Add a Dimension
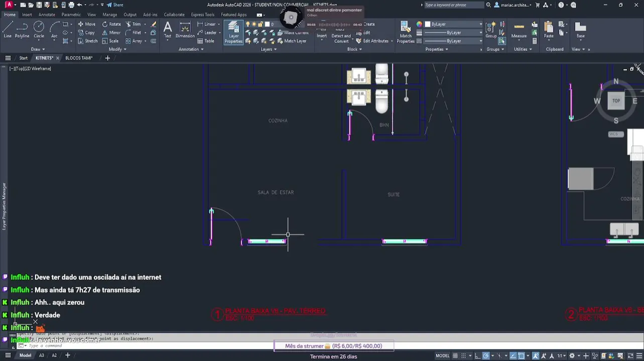Viewport: 644px width, 361px height. click(x=185, y=30)
